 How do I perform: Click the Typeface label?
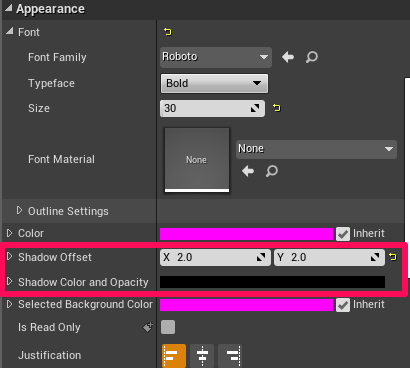click(x=51, y=83)
